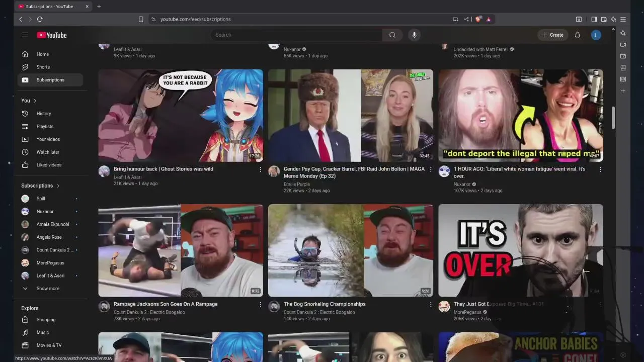644x362 pixels.
Task: Select Subscriptions in sidebar
Action: [50, 80]
